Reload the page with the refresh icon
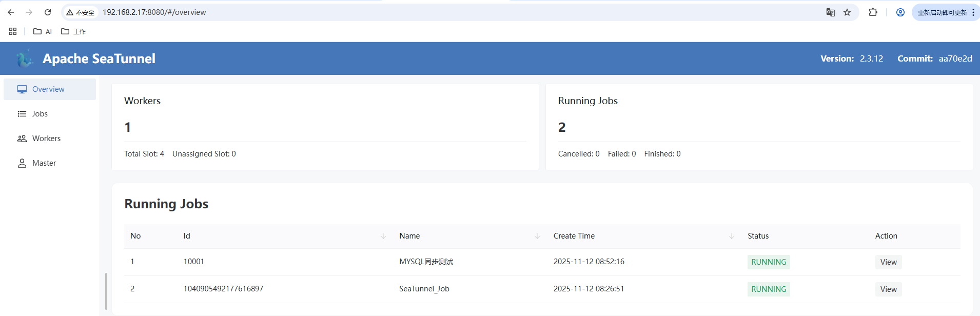 click(48, 12)
